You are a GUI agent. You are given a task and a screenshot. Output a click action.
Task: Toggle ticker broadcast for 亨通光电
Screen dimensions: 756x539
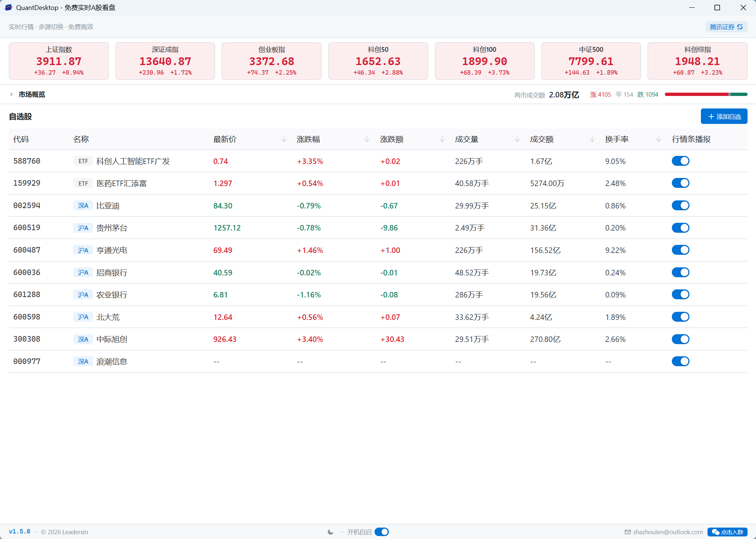tap(680, 250)
